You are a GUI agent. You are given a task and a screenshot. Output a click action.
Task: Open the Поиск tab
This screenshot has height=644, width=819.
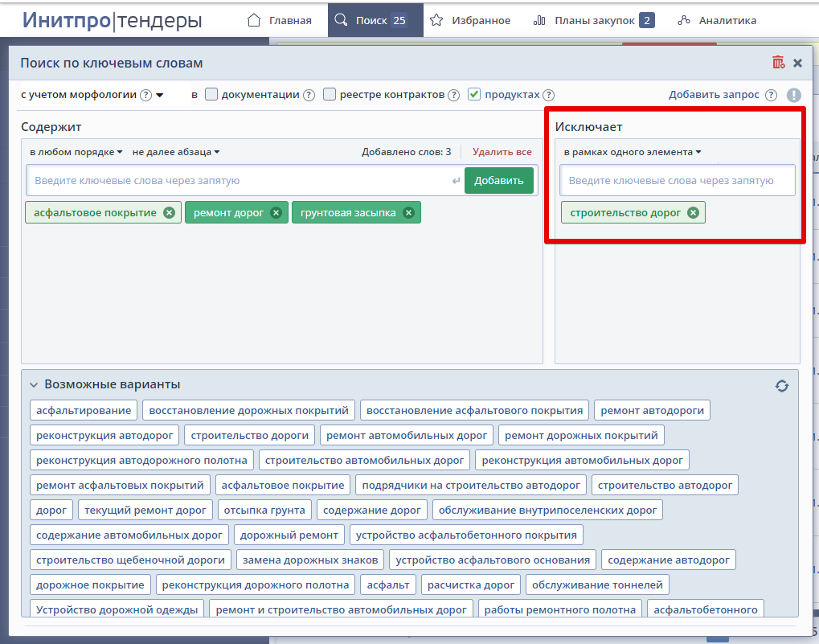click(375, 20)
